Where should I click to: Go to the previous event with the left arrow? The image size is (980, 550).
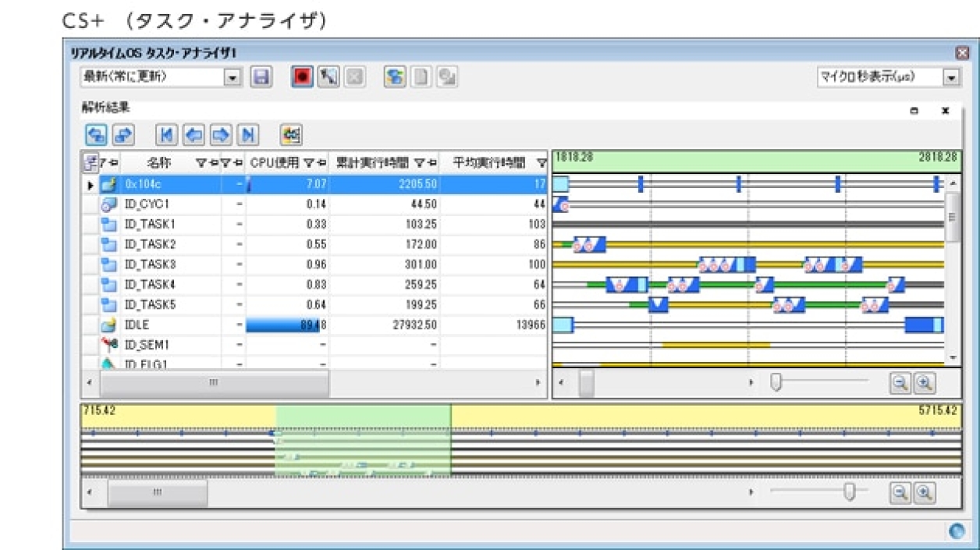coord(193,135)
